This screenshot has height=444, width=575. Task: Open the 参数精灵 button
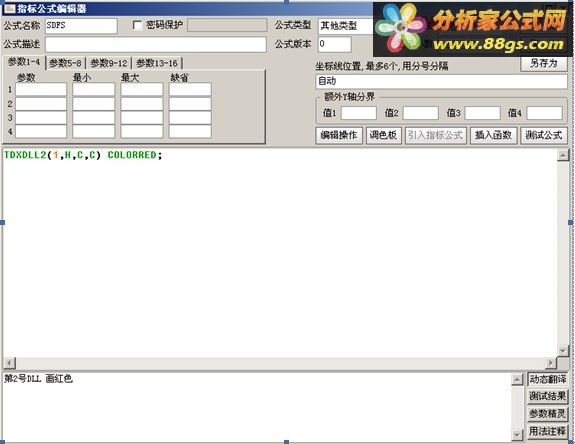click(x=547, y=414)
